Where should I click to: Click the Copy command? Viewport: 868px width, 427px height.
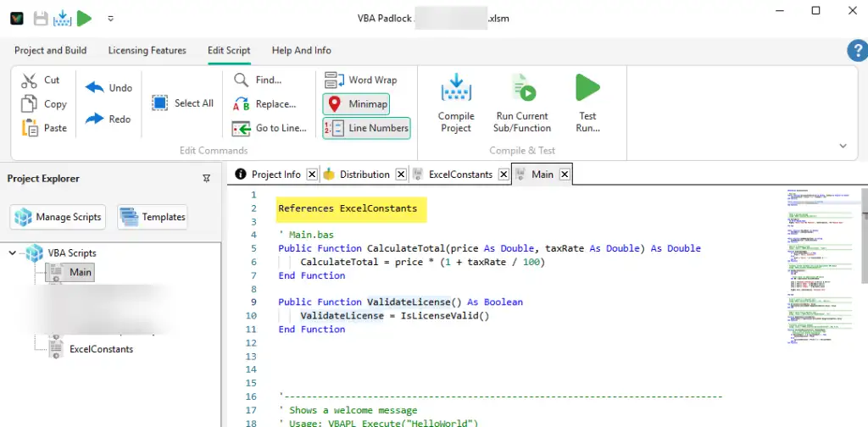[44, 104]
